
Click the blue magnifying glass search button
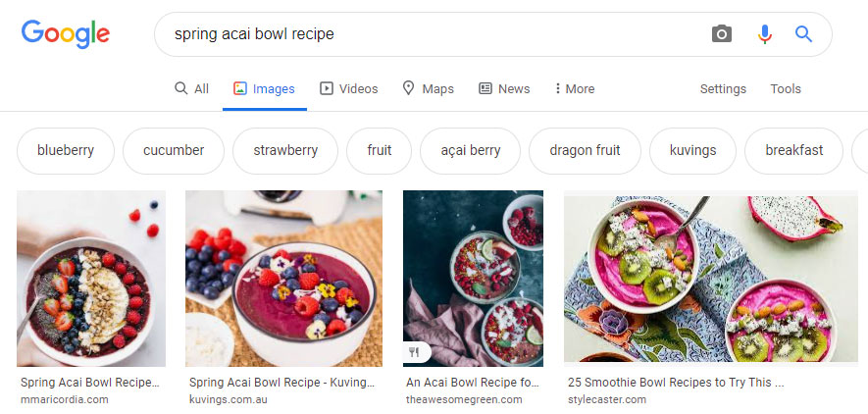pos(804,34)
